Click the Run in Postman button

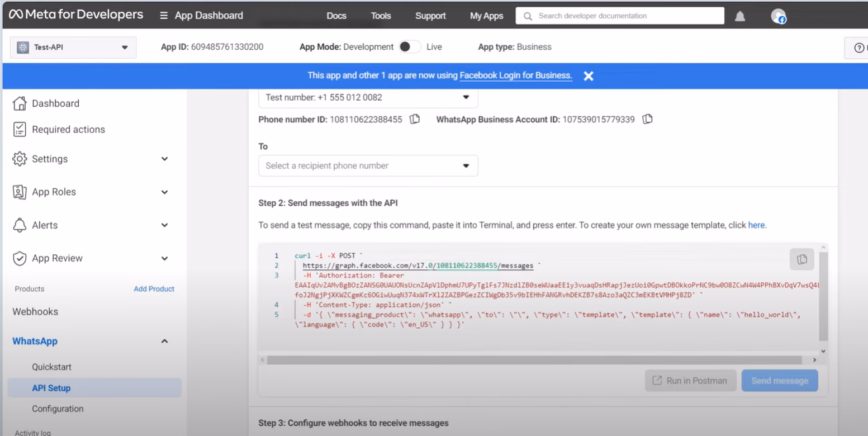pos(690,381)
